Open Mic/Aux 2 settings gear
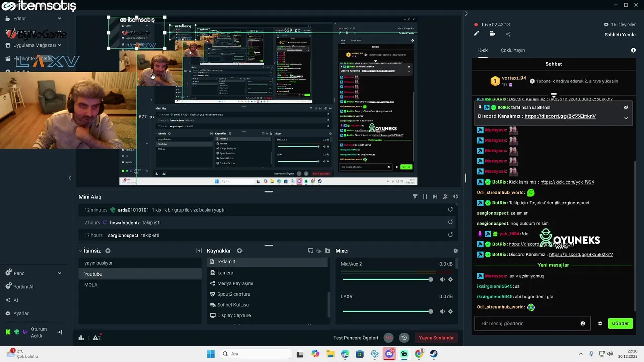Viewport: 644px width, 362px height. coord(450,279)
